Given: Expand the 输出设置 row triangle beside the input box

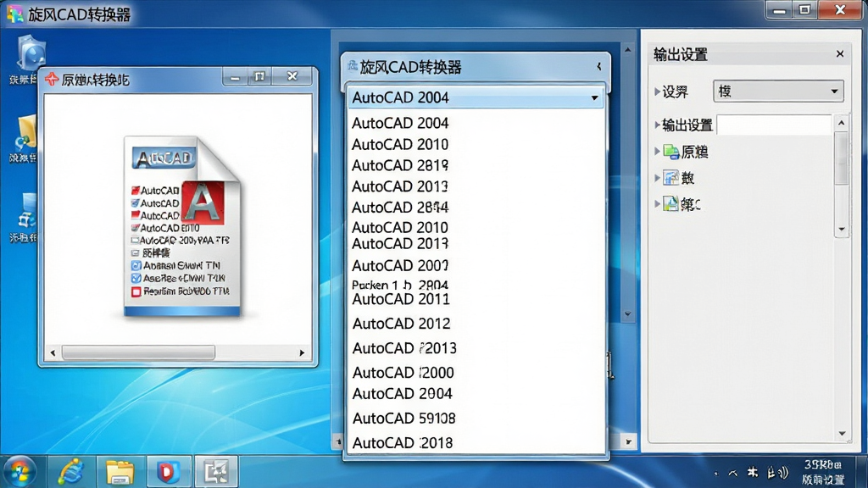Looking at the screenshot, I should coord(657,125).
